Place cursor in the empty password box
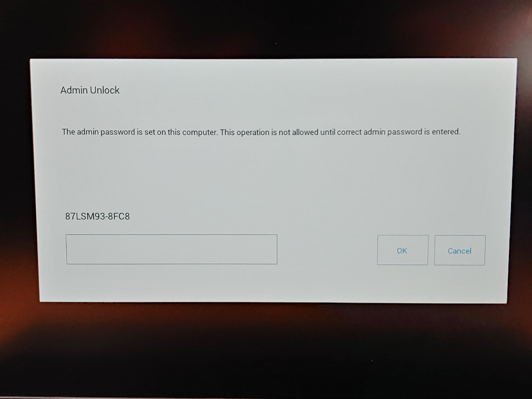 (x=171, y=249)
